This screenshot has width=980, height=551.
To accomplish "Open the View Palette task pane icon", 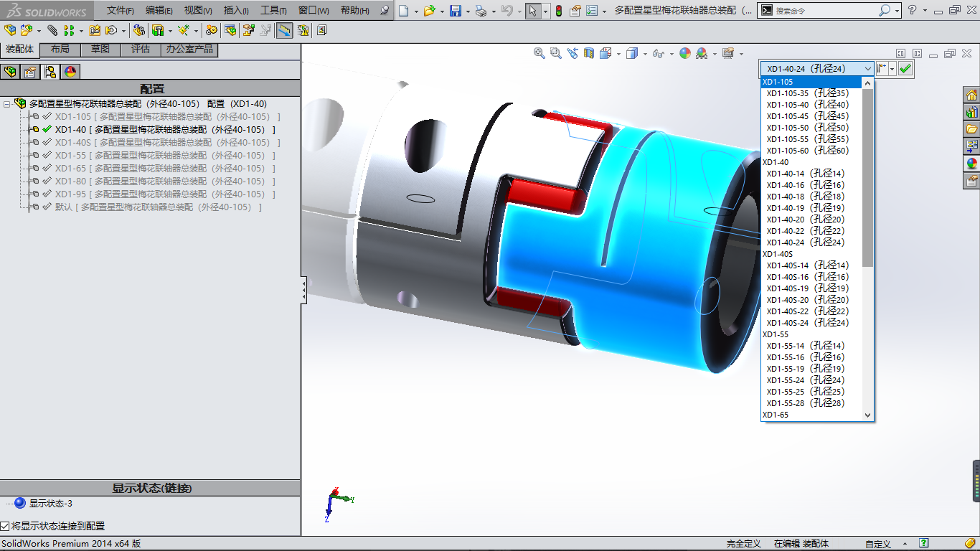I will click(972, 146).
